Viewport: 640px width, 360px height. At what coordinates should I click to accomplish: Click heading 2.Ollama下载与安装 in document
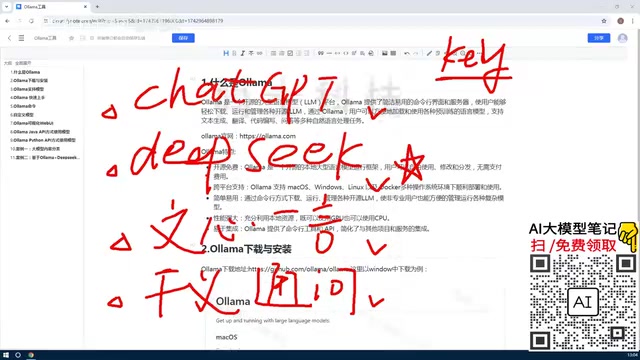(x=246, y=249)
